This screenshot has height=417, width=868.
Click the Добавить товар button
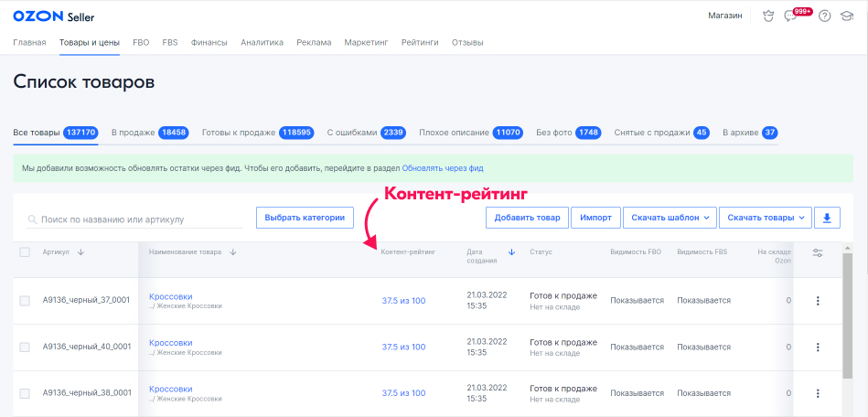527,218
